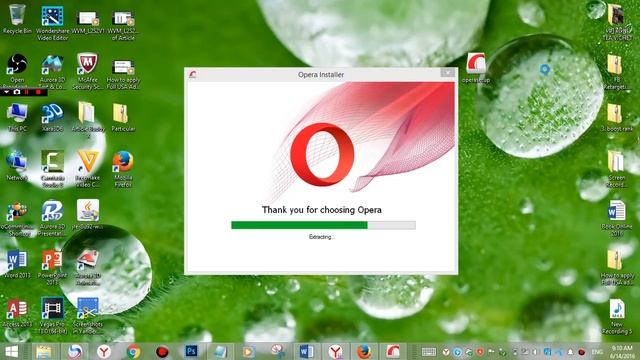Select the New Recording 5 audio file

[x=616, y=316]
